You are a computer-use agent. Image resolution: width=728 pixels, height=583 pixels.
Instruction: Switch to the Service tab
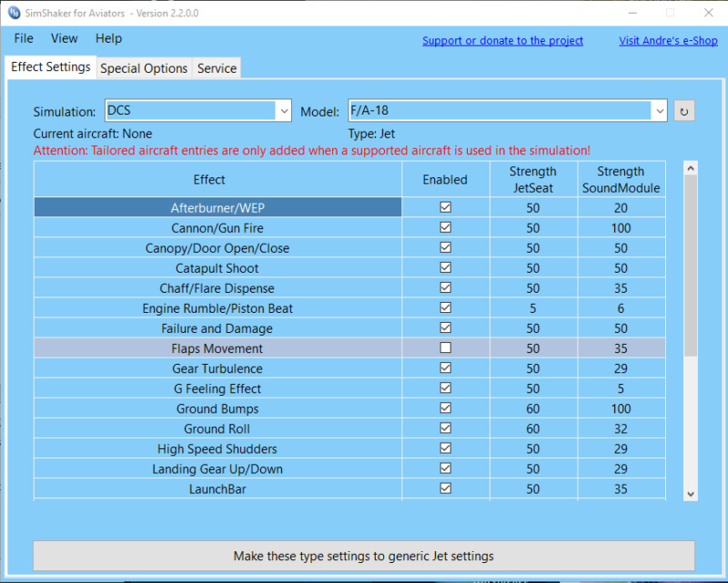[217, 69]
